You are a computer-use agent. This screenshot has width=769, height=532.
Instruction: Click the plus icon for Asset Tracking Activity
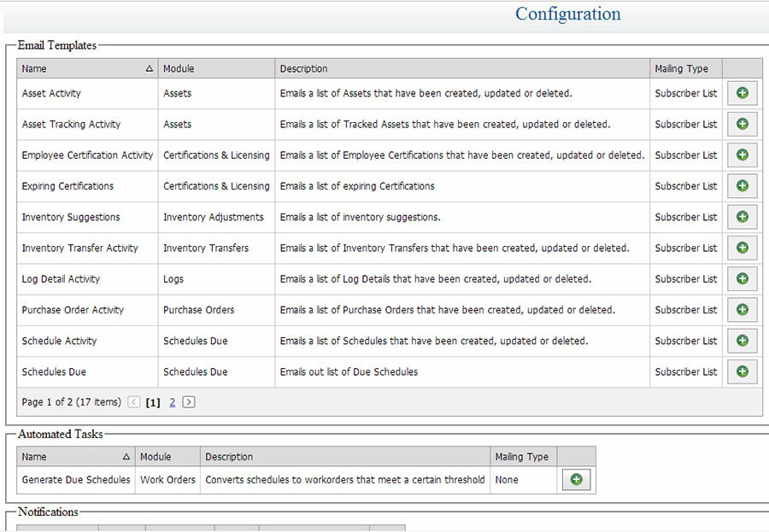(x=742, y=124)
